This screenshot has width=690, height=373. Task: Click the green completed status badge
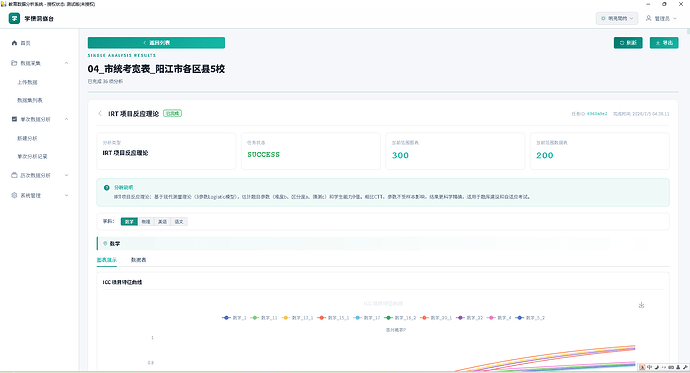tap(172, 113)
